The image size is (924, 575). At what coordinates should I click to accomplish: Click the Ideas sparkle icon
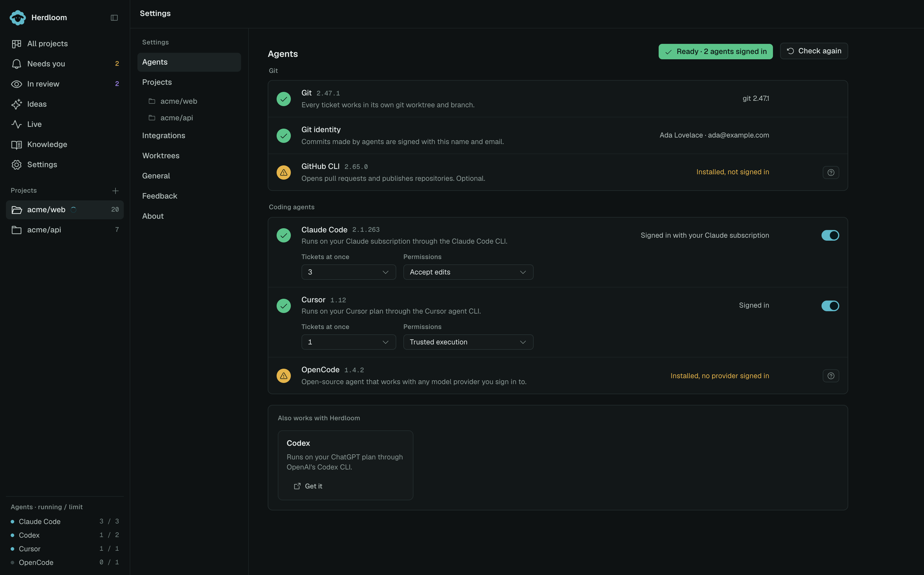pyautogui.click(x=16, y=105)
